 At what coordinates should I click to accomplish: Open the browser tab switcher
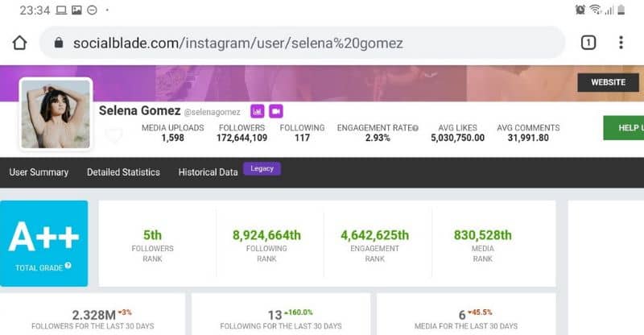coord(588,43)
